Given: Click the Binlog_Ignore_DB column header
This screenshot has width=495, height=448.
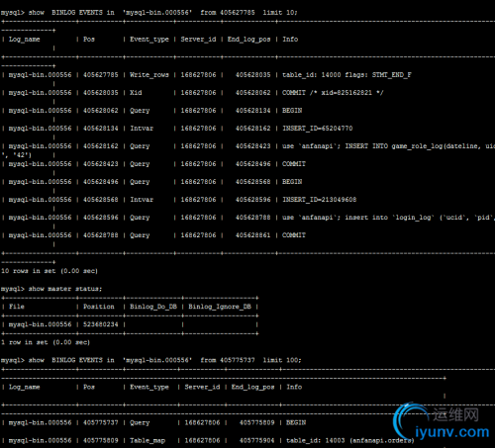Looking at the screenshot, I should [220, 307].
